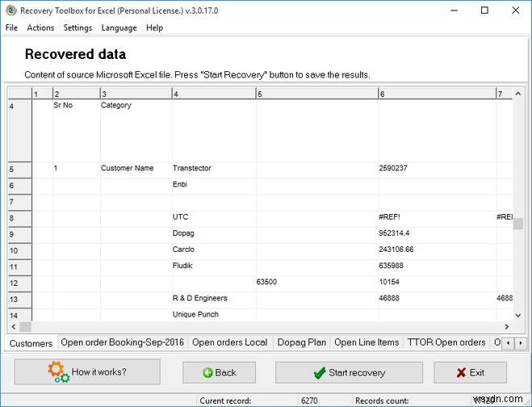The width and height of the screenshot is (532, 407).
Task: Switch to Open order Booking-Sep-2016 tab
Action: pos(122,342)
